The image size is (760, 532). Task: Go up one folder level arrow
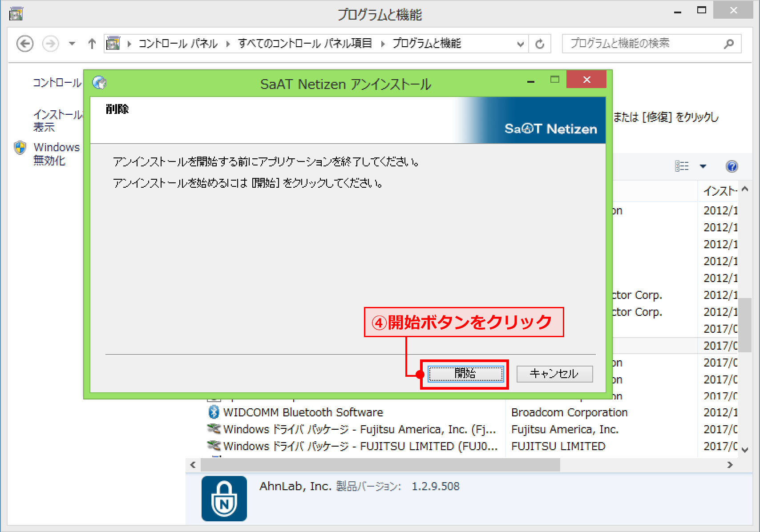click(x=92, y=44)
